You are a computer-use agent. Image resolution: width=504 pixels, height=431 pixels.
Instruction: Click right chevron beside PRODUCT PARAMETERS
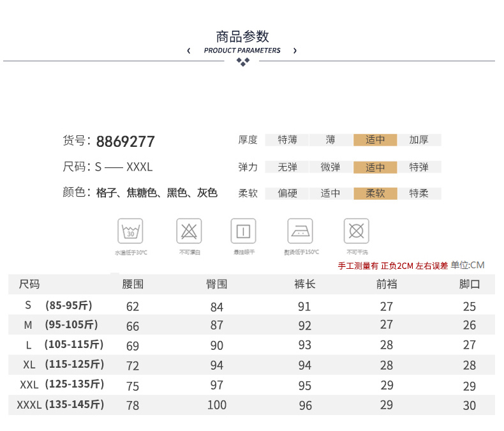(x=295, y=50)
